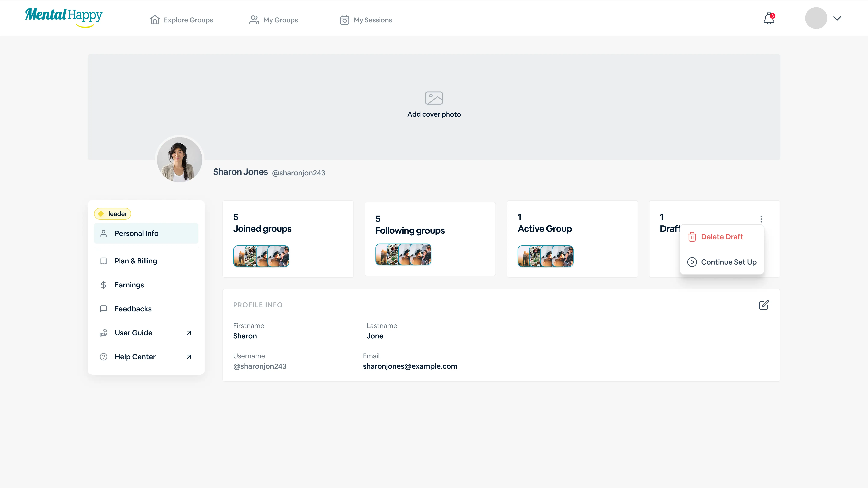The image size is (868, 488).
Task: Toggle the Draft card three-dot menu
Action: [761, 219]
